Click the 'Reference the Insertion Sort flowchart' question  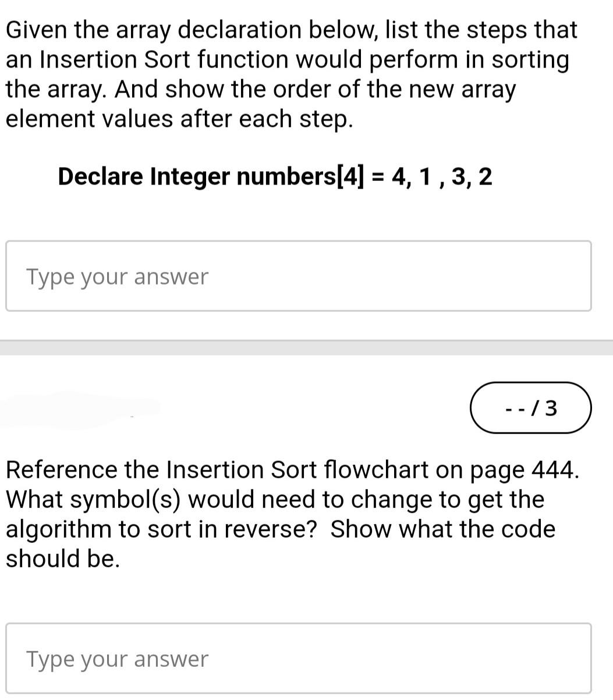point(291,513)
